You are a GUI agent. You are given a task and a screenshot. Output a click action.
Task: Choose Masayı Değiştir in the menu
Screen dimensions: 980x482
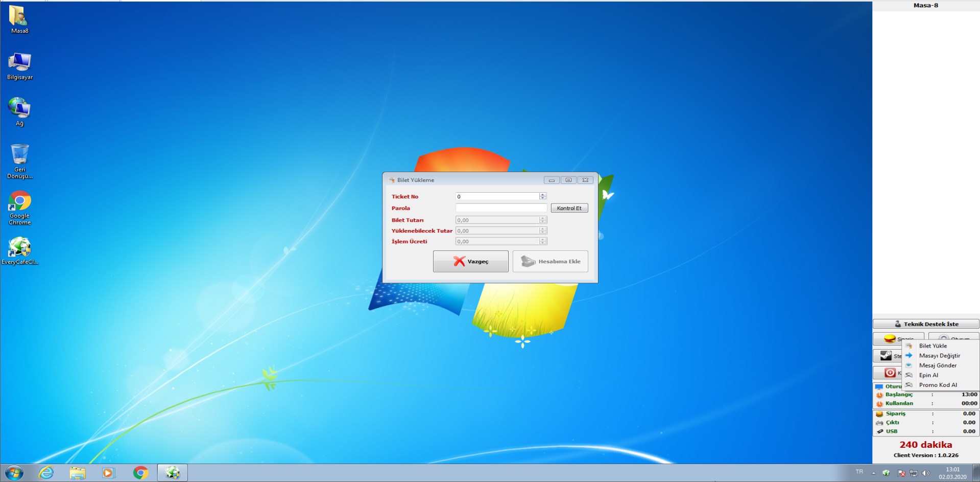(939, 356)
